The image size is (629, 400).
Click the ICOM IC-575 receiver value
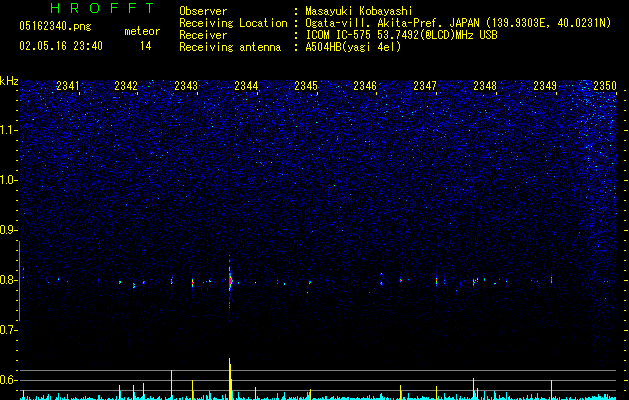point(401,35)
